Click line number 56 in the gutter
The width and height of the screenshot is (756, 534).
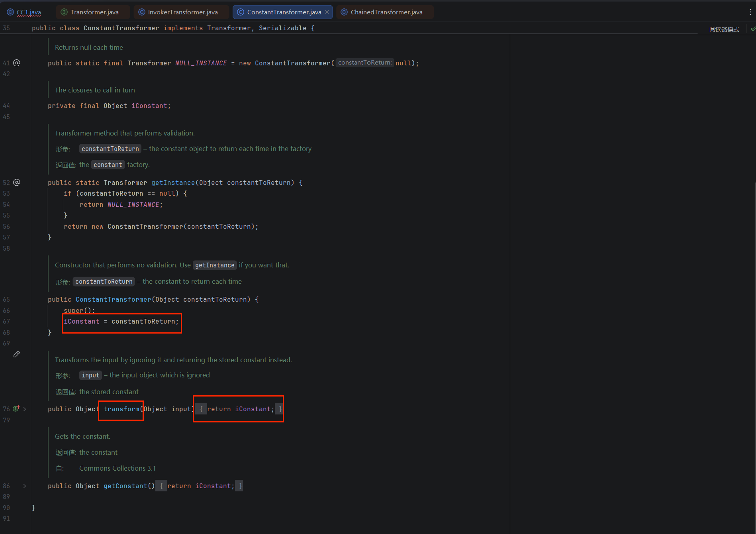click(x=6, y=226)
